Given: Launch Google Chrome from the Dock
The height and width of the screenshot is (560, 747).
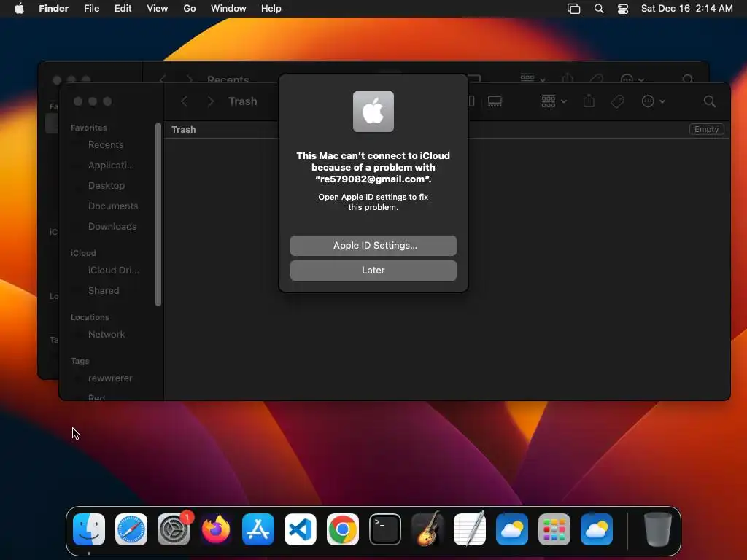Looking at the screenshot, I should 343,529.
